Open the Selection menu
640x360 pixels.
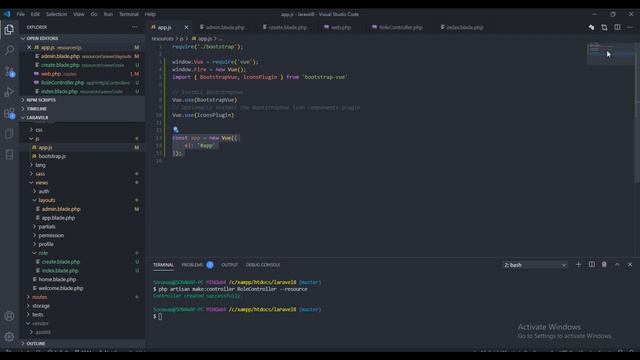pyautogui.click(x=56, y=14)
